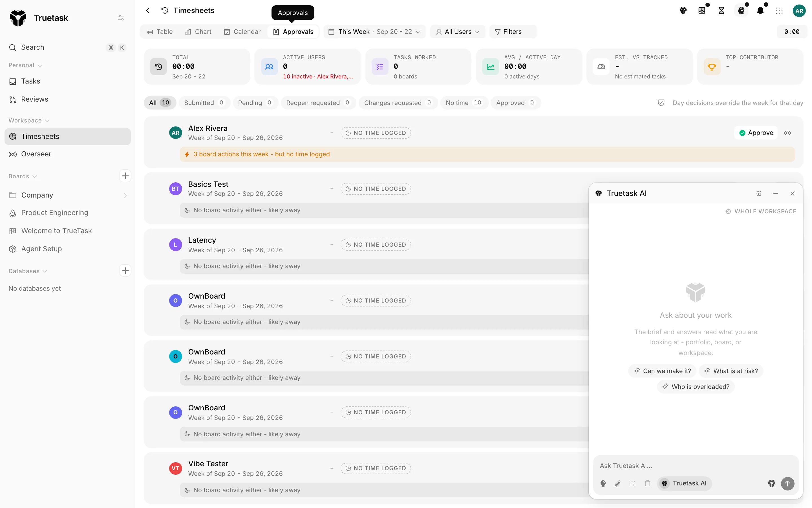Open the Product Engineering board
The image size is (812, 508).
[x=67, y=213]
